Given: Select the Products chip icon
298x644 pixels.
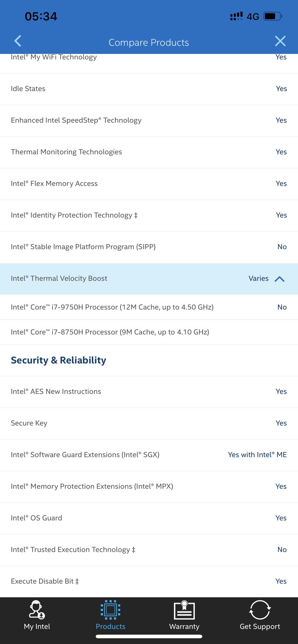Looking at the screenshot, I should pyautogui.click(x=110, y=610).
